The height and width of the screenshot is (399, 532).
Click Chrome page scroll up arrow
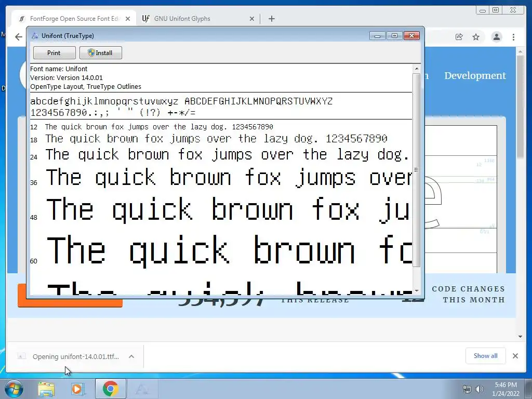(520, 52)
